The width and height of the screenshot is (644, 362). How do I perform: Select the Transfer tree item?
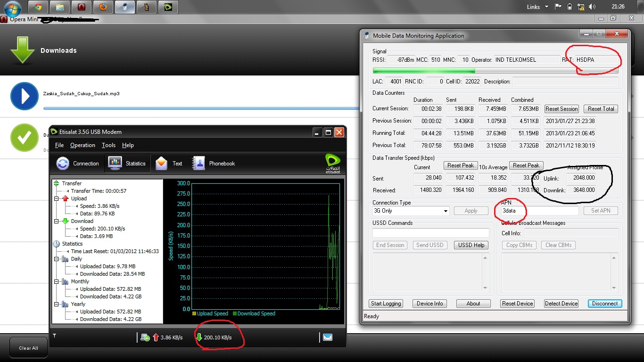click(x=72, y=183)
